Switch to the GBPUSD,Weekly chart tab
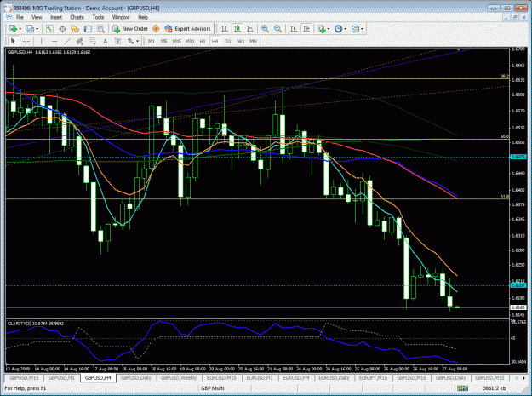 click(x=179, y=377)
